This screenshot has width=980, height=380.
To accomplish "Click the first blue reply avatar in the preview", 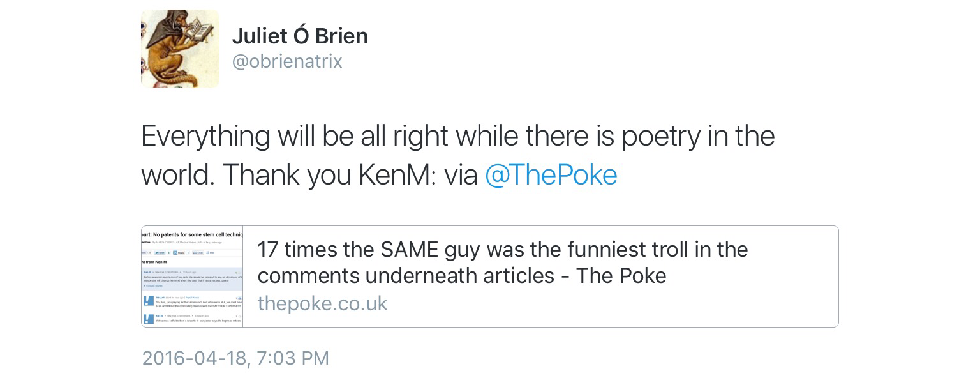I will coord(149,300).
